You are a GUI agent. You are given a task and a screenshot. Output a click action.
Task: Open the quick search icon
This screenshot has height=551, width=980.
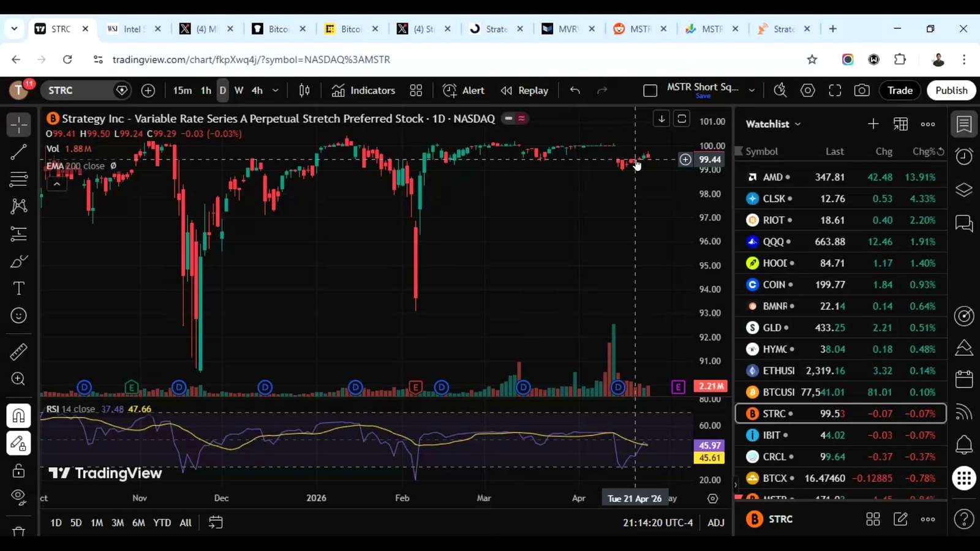(x=780, y=91)
